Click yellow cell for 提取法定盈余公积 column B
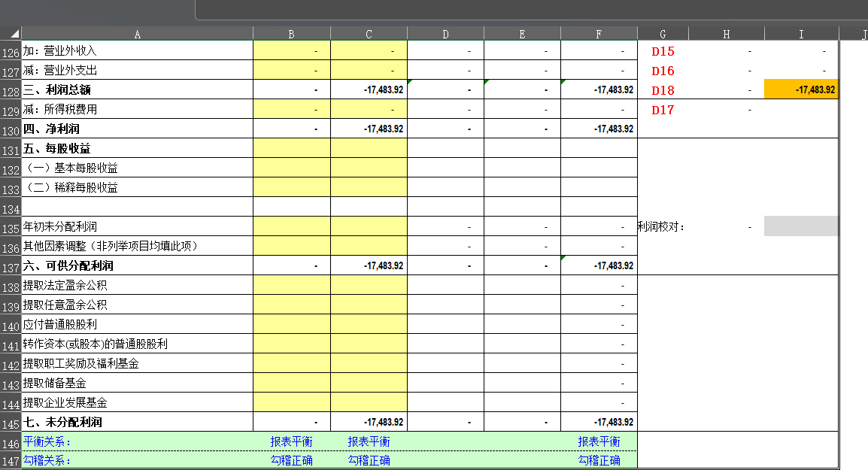Image resolution: width=868 pixels, height=470 pixels. (x=292, y=285)
